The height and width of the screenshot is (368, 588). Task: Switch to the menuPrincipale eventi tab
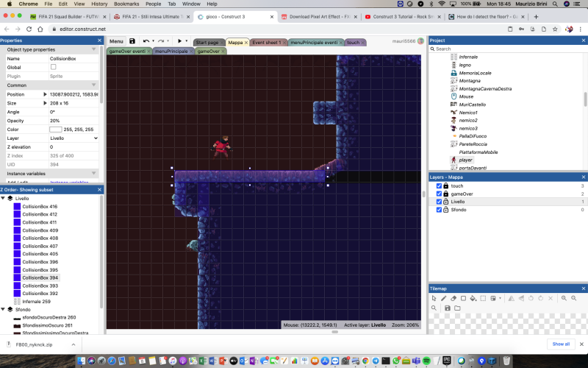314,43
